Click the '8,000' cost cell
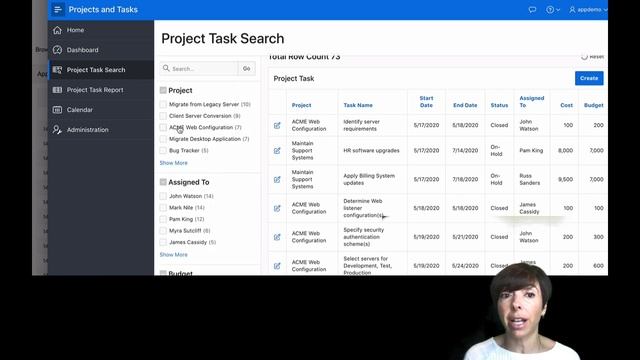The image size is (640, 360). 565,151
